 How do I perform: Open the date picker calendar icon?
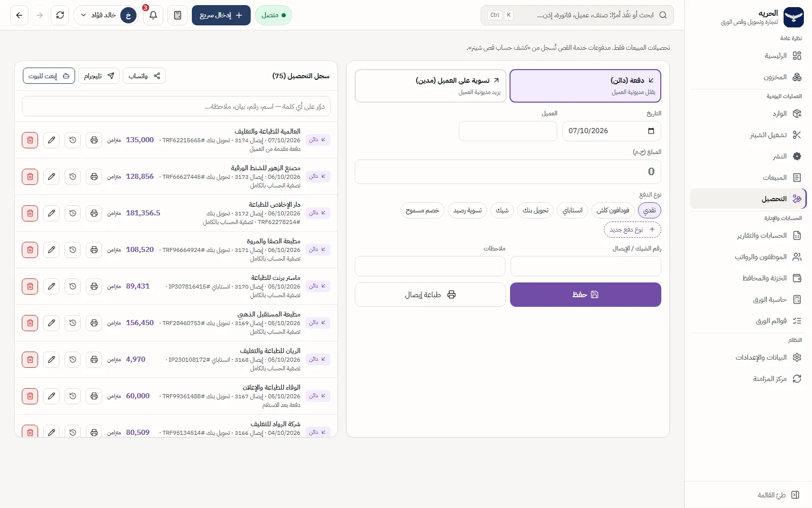[x=651, y=131]
